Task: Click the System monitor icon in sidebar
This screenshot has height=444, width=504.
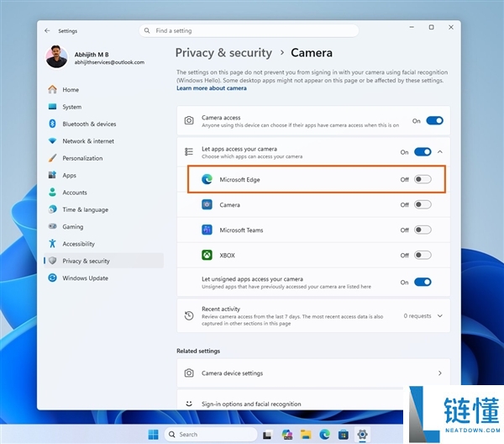Action: pos(52,107)
